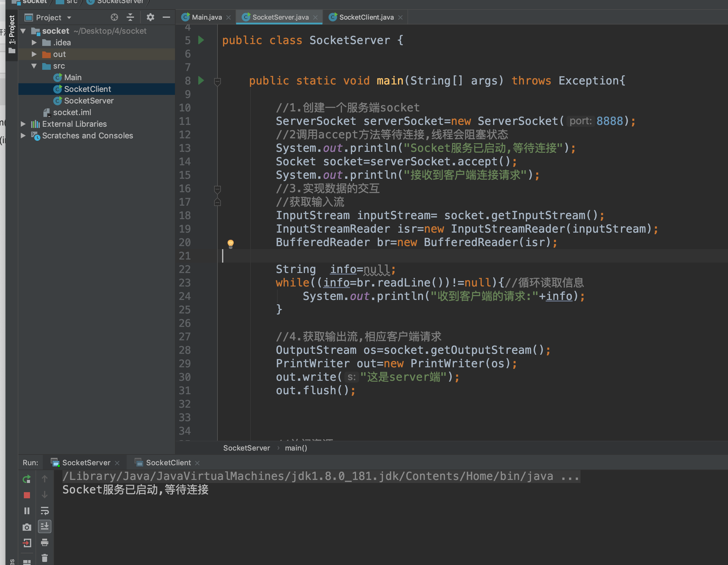Stop the running process with red square
Image resolution: width=728 pixels, height=565 pixels.
tap(27, 495)
